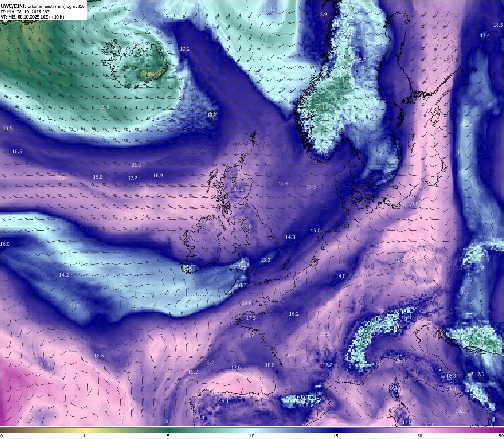This screenshot has height=439, width=504.
Task: Click the 13.3 value over southeast England
Action: point(265,260)
